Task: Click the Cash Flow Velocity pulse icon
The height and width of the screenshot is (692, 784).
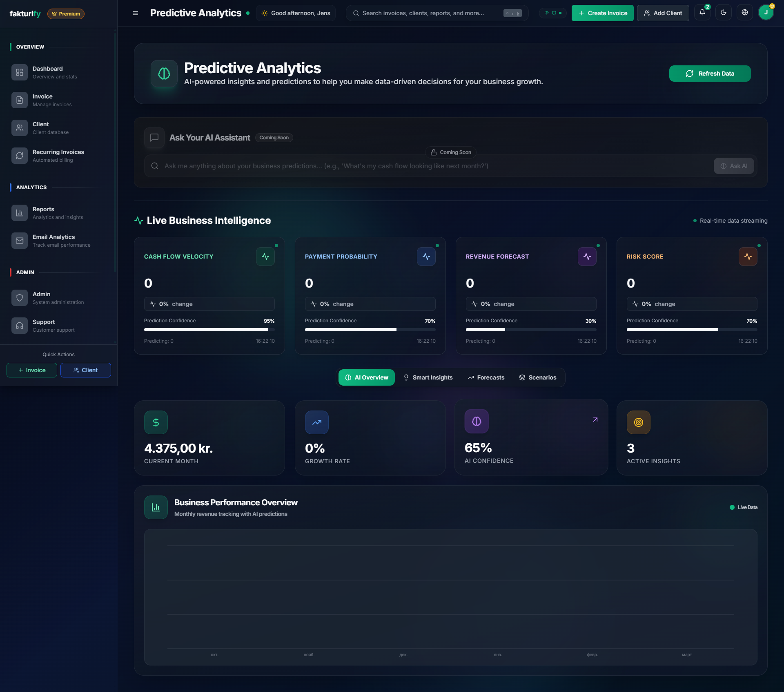Action: click(265, 257)
